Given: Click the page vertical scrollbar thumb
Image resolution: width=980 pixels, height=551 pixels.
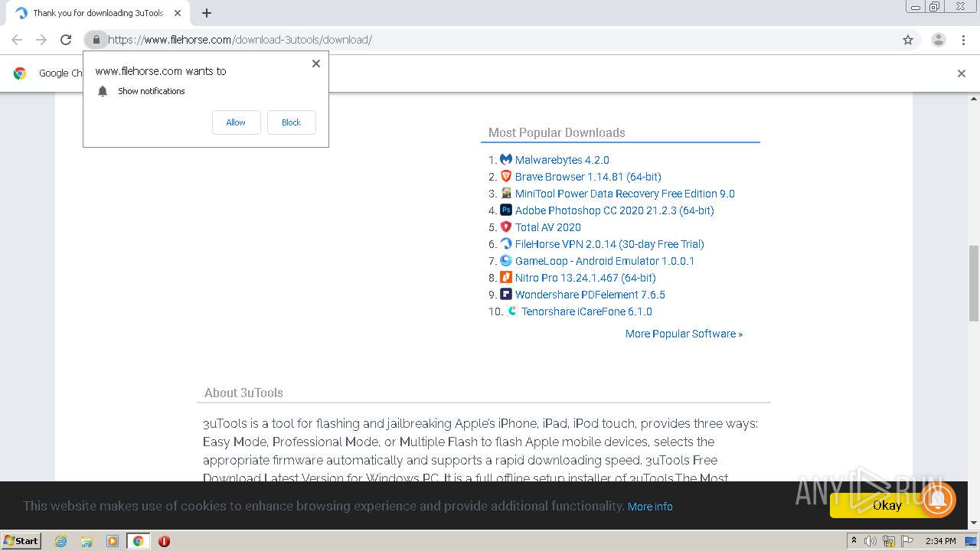Looking at the screenshot, I should click(x=974, y=283).
